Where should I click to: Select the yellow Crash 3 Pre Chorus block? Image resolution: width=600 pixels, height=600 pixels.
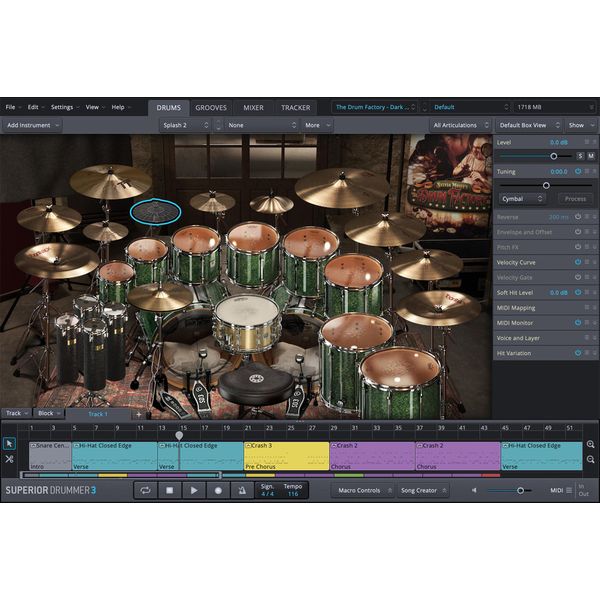286,456
